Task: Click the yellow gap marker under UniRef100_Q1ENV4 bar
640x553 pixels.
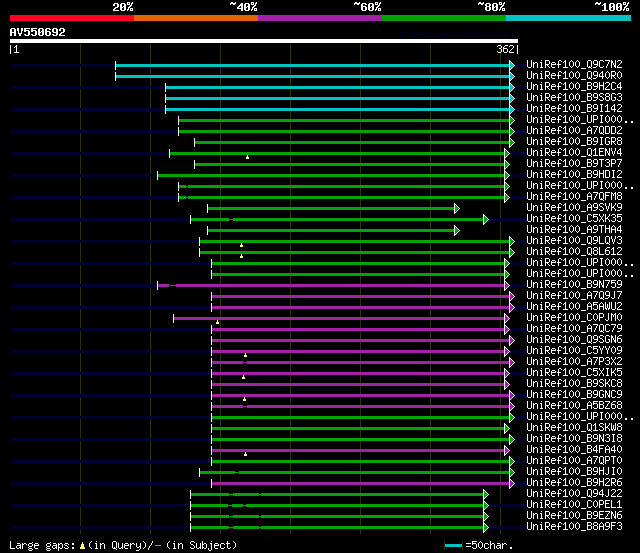Action: [247, 157]
